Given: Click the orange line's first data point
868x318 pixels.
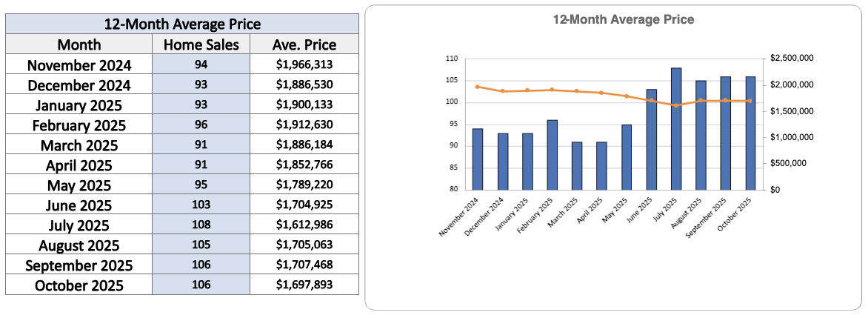Looking at the screenshot, I should 478,87.
